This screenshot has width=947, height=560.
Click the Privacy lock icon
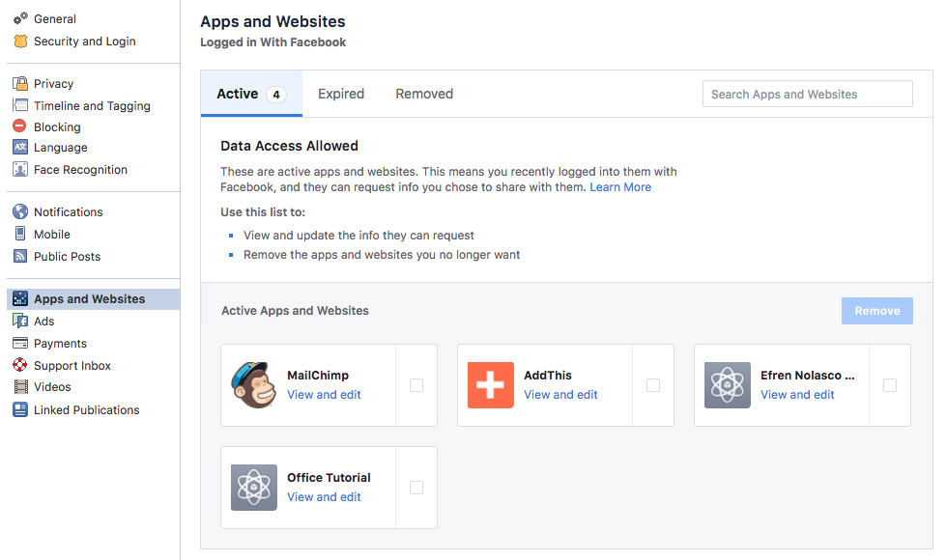[x=20, y=83]
